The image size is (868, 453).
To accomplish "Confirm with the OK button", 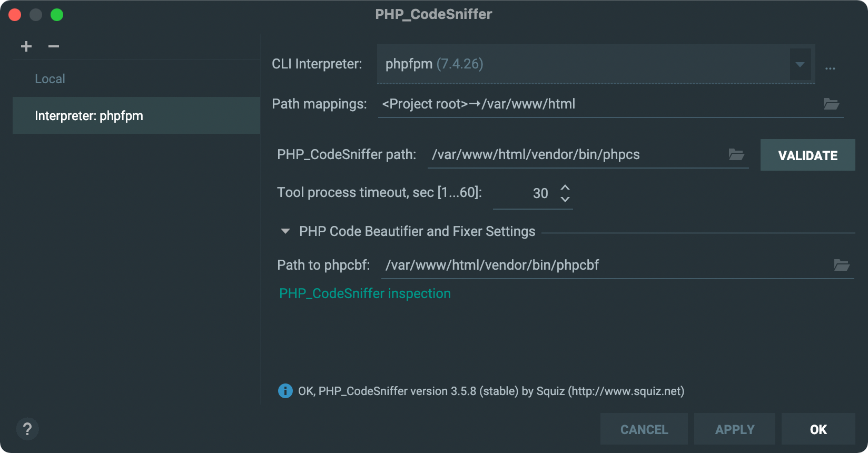I will tap(818, 429).
